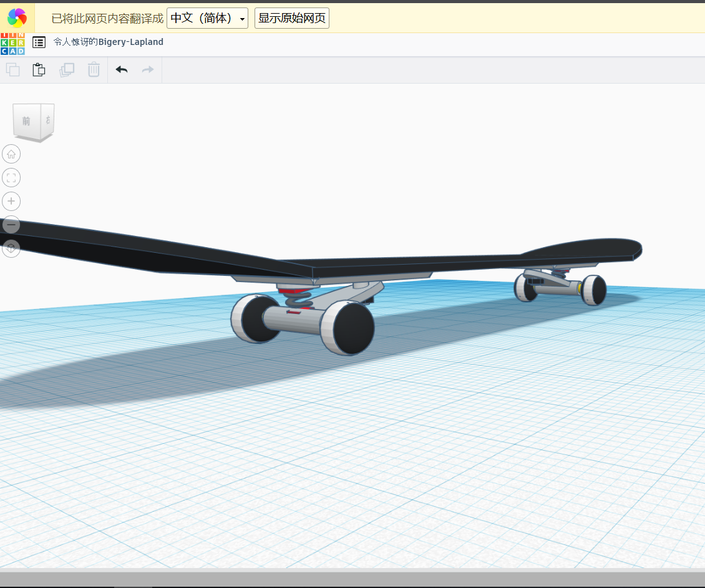Click the zoom in plus control

[x=11, y=201]
